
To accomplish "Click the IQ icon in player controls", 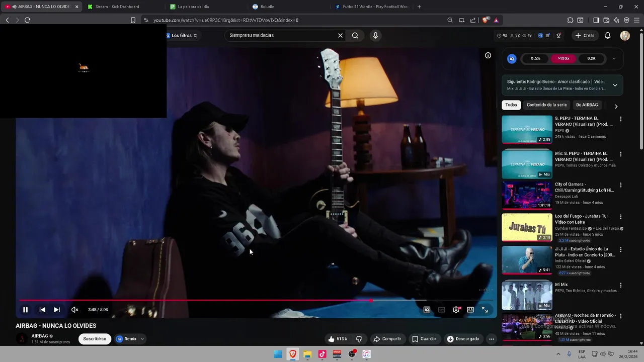I will pyautogui.click(x=427, y=310).
